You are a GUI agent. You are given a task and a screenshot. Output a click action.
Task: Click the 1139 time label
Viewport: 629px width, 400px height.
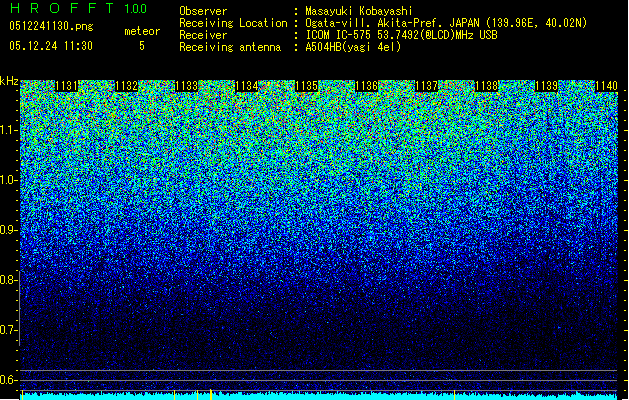pos(547,86)
